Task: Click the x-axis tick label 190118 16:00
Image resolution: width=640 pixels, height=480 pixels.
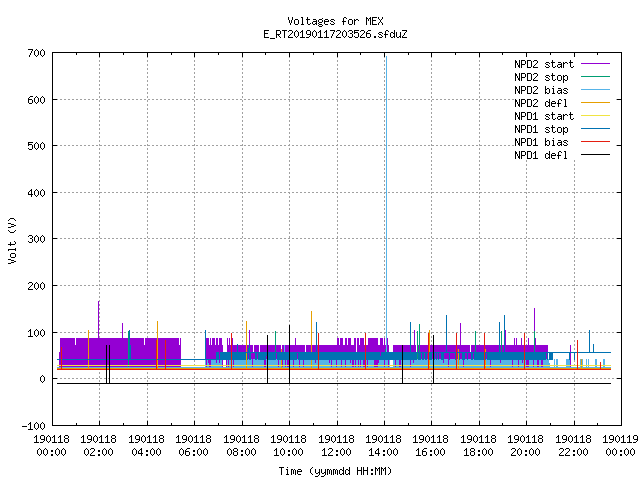Action: click(431, 446)
